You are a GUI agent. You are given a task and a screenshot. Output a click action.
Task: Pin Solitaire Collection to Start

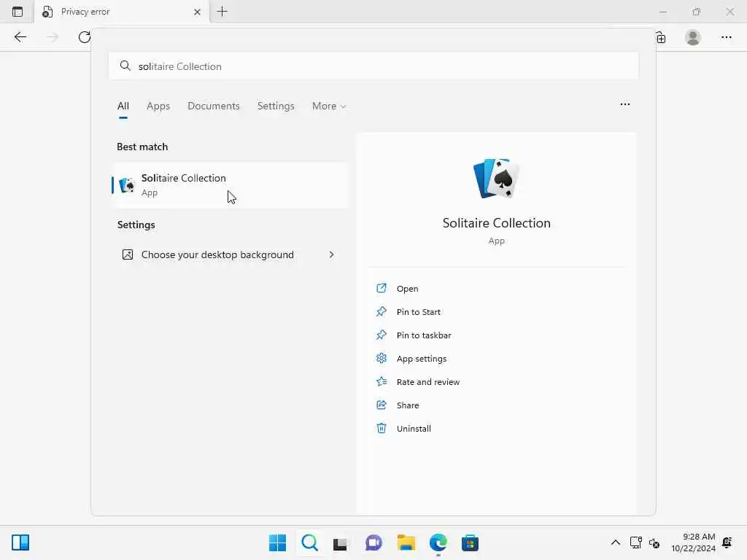[418, 312]
